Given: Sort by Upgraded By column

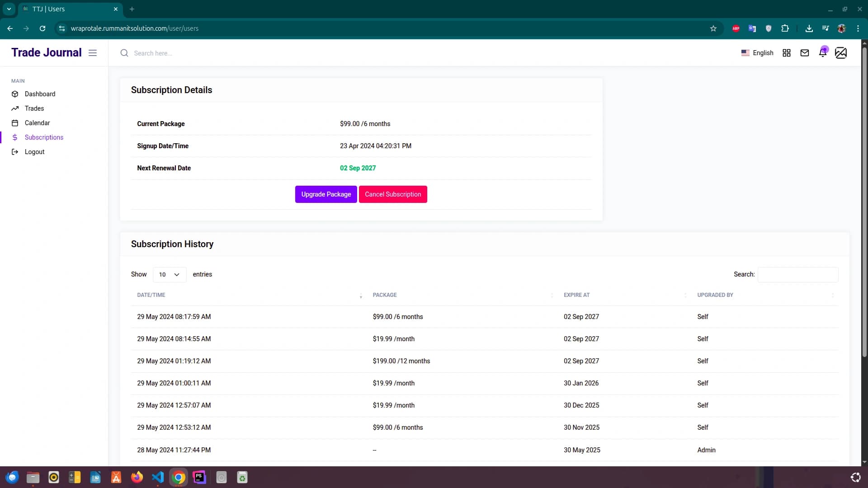Looking at the screenshot, I should [765, 295].
